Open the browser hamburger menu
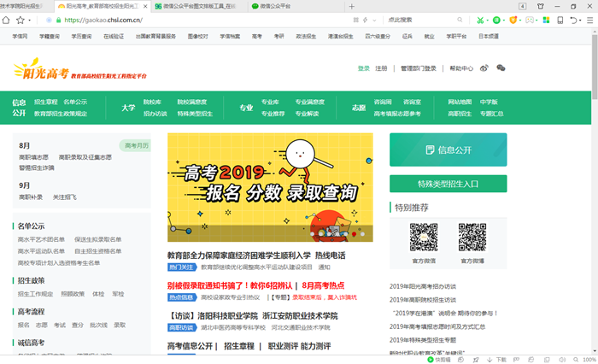The width and height of the screenshot is (598, 364). coord(589,21)
